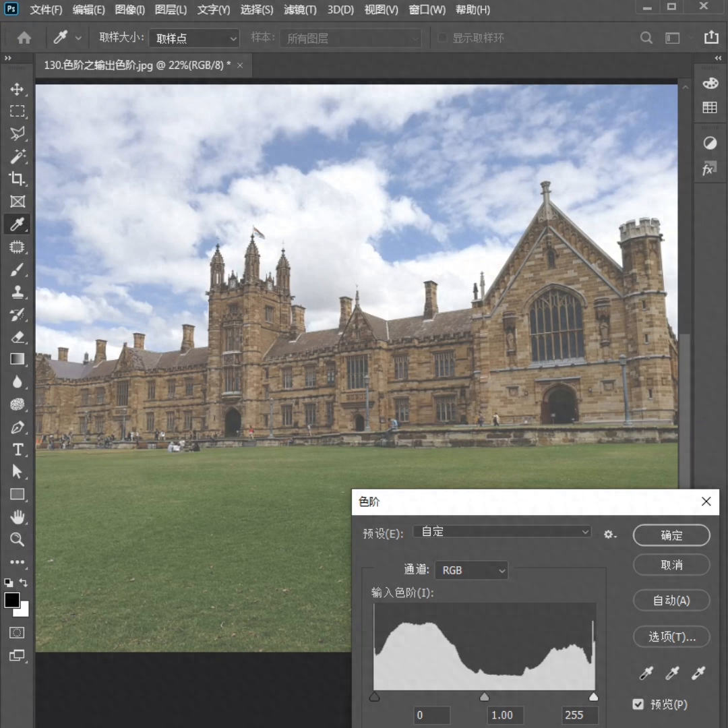
Task: Open the Sample Size dropdown
Action: 195,38
